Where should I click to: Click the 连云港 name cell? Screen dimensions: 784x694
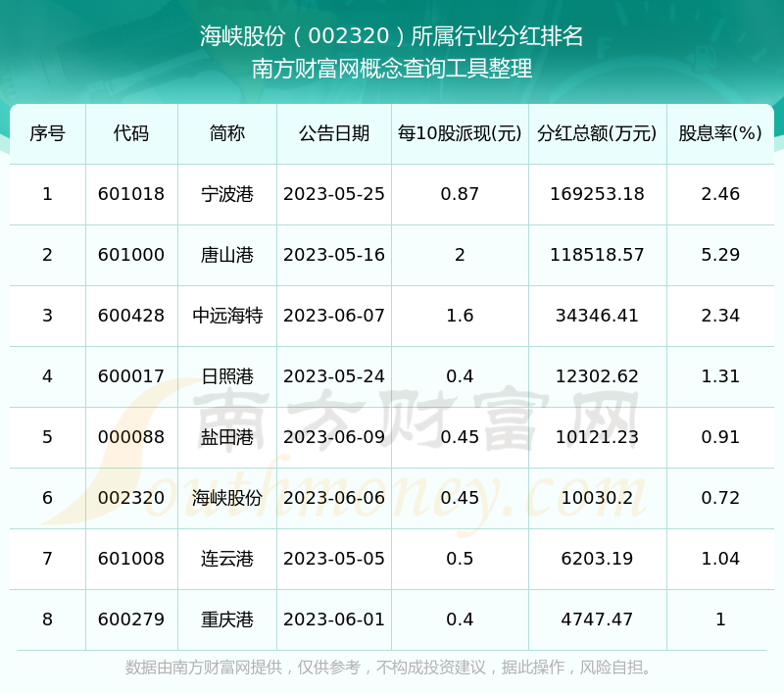point(227,559)
